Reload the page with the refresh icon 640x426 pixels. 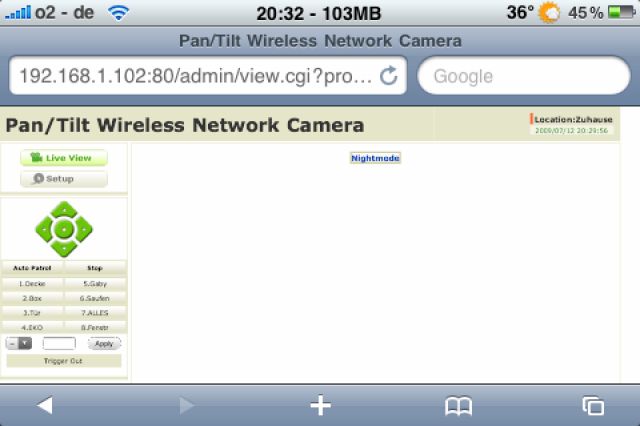tap(388, 75)
